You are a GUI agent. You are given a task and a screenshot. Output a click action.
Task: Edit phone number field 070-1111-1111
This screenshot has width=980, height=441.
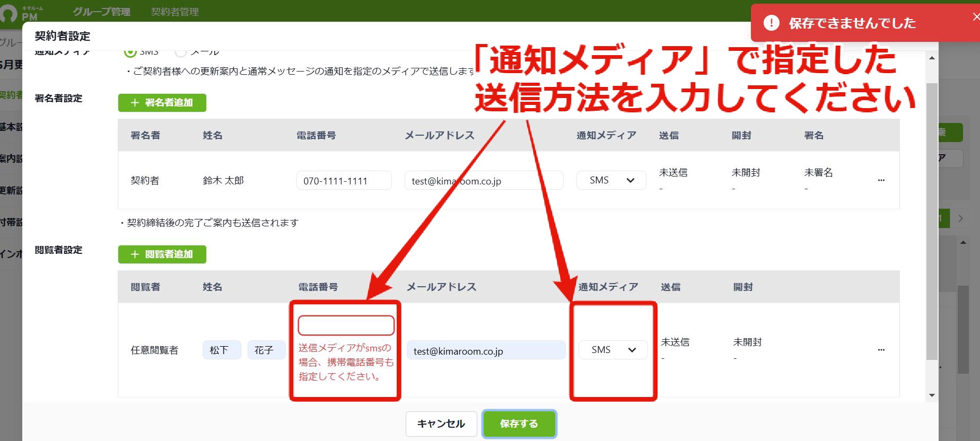coord(344,180)
